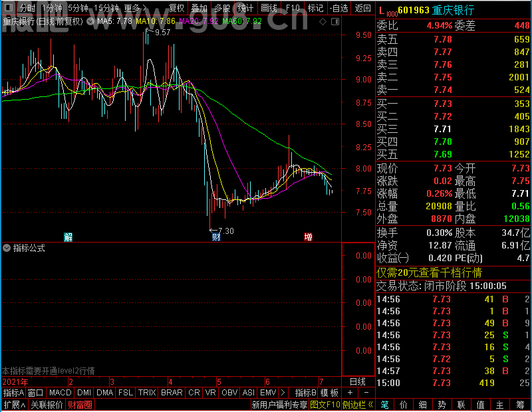
Task: Select the 细 detail tab
Action: [x=422, y=405]
